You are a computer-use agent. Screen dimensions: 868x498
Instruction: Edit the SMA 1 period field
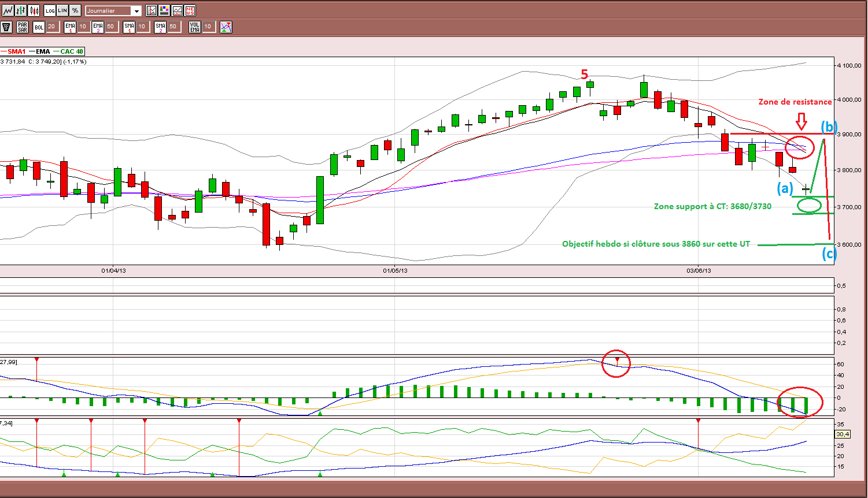(143, 27)
